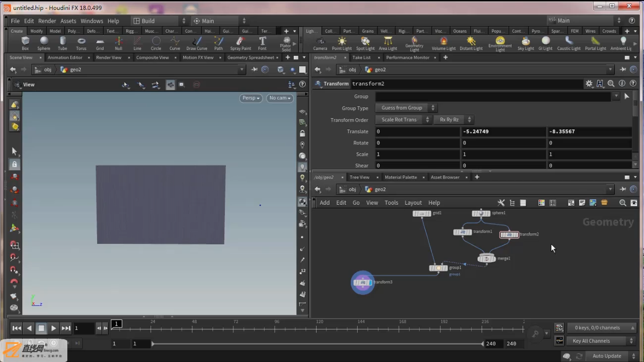The height and width of the screenshot is (362, 644).
Task: Switch to the Geometry Spreadsheet tab
Action: click(251, 58)
